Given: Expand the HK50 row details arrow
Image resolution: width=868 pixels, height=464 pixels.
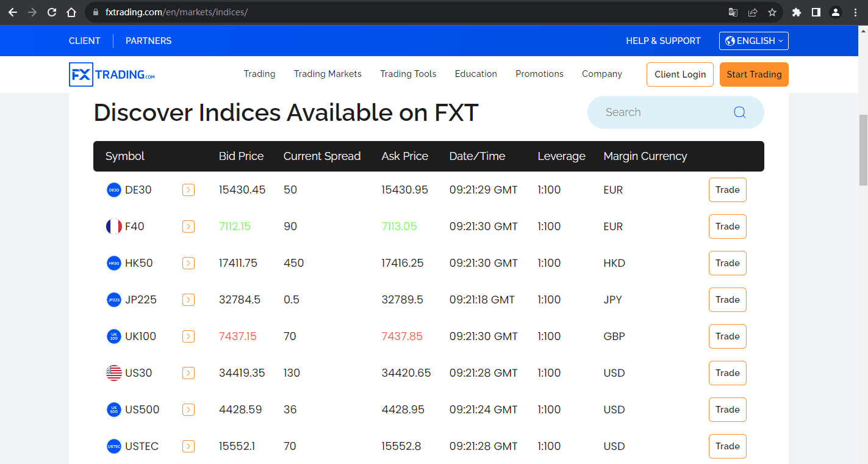Looking at the screenshot, I should pyautogui.click(x=188, y=263).
